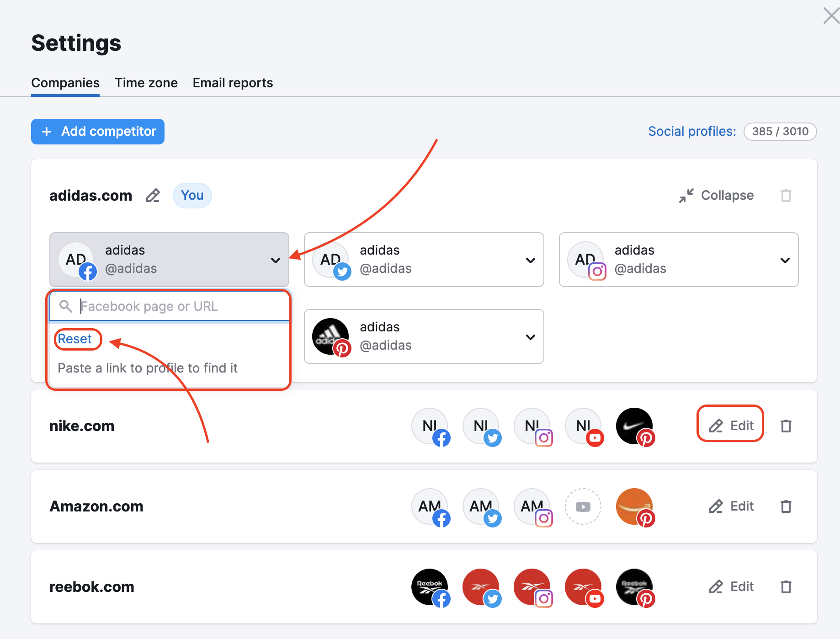Click the trash icon on the Amazon.com row
Viewport: 840px width, 639px height.
[x=786, y=506]
